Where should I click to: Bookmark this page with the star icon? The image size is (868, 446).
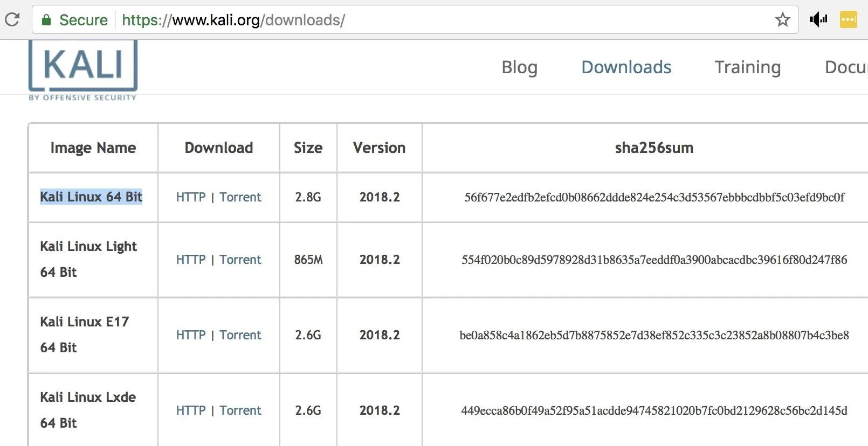(782, 20)
